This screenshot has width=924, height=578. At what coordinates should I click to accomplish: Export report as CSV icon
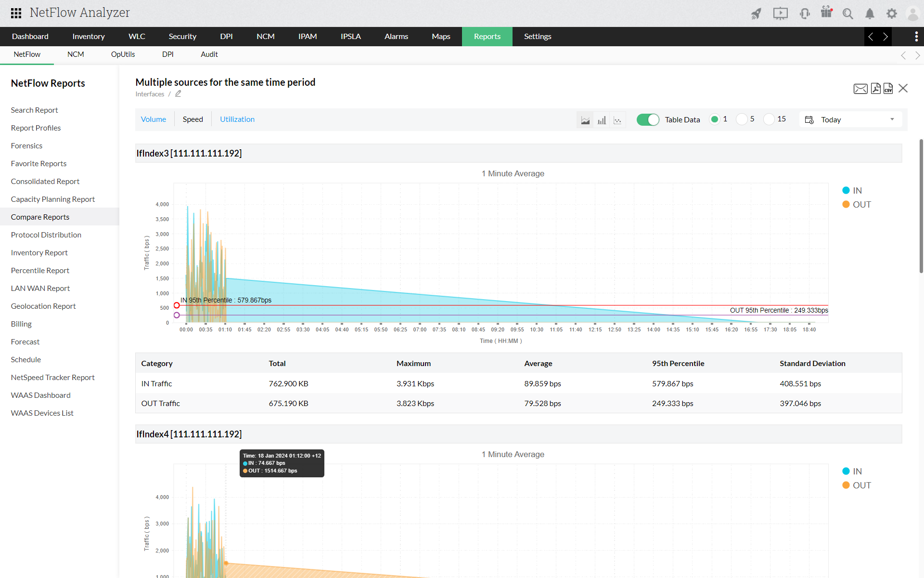point(888,89)
